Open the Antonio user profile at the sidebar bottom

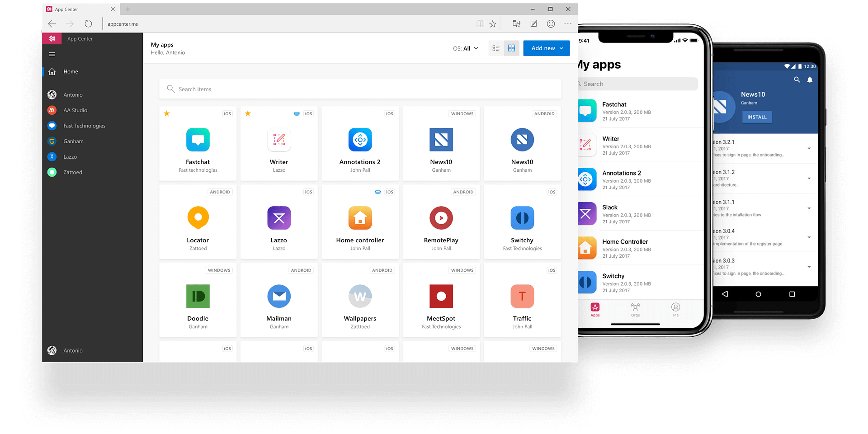73,350
